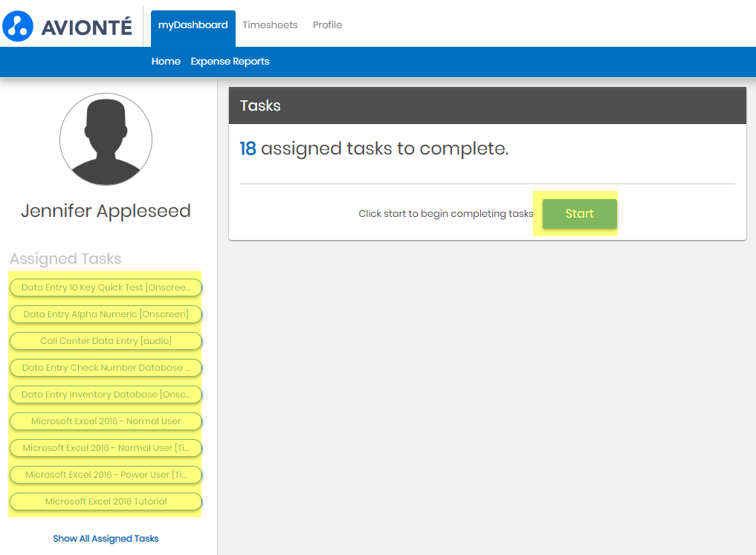Click the number 18 in assigned tasks count

(x=248, y=149)
